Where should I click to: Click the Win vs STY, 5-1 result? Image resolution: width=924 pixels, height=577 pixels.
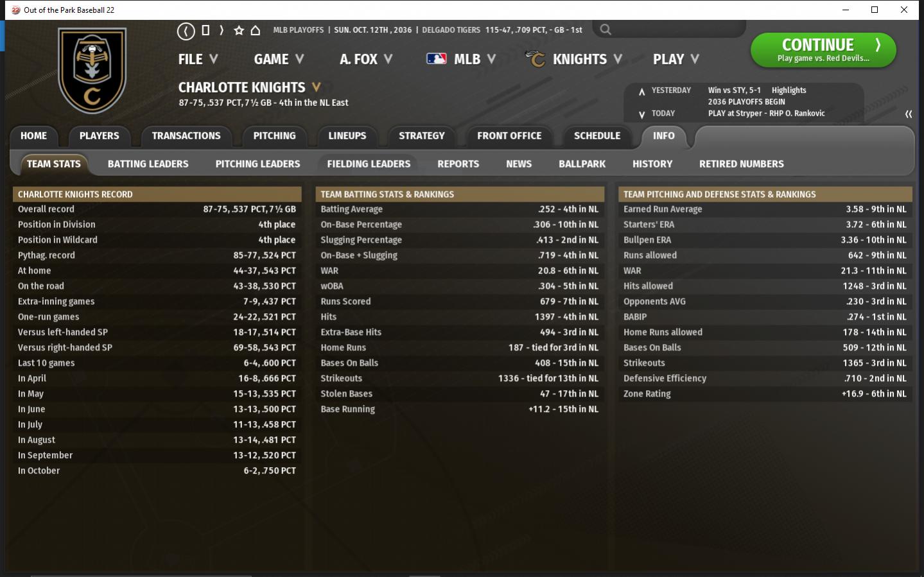tap(735, 90)
